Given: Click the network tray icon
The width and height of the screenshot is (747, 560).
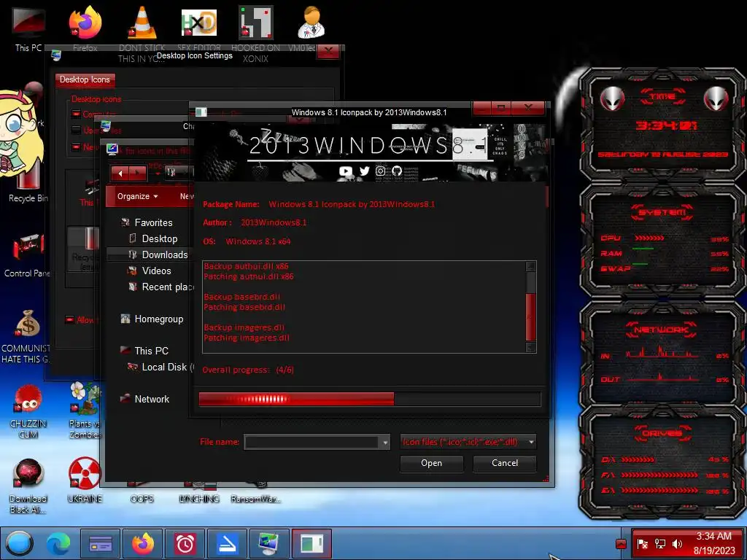Looking at the screenshot, I should [659, 543].
